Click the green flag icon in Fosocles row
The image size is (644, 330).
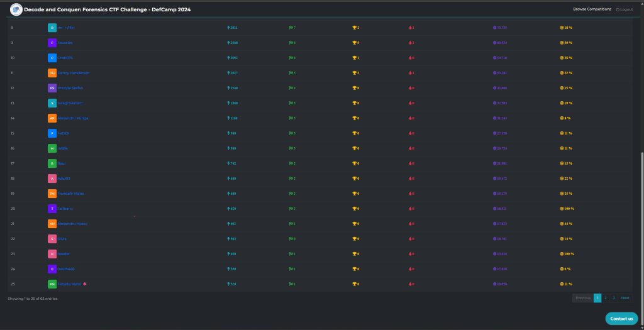click(x=290, y=43)
